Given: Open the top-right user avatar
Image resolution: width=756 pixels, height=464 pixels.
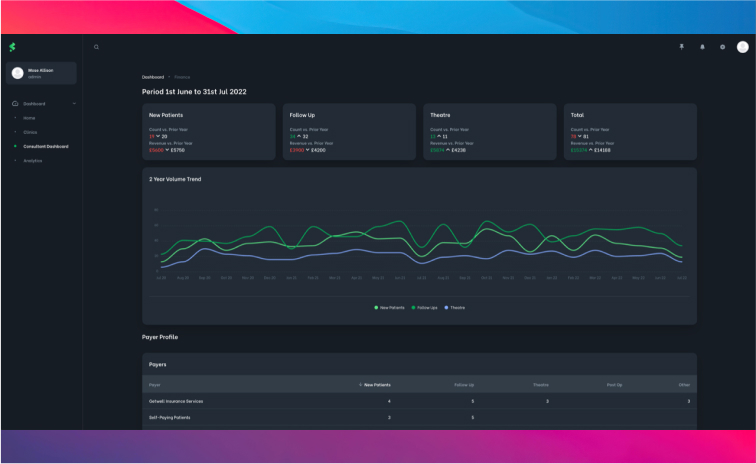Looking at the screenshot, I should 742,47.
